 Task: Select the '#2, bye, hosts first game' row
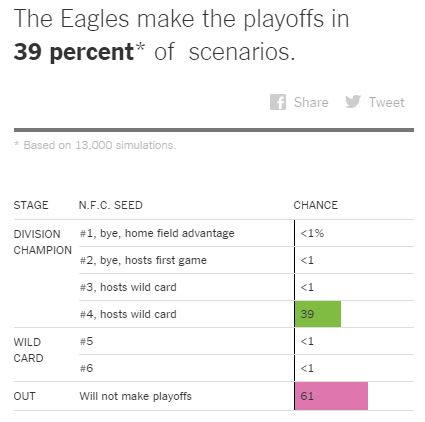click(247, 260)
